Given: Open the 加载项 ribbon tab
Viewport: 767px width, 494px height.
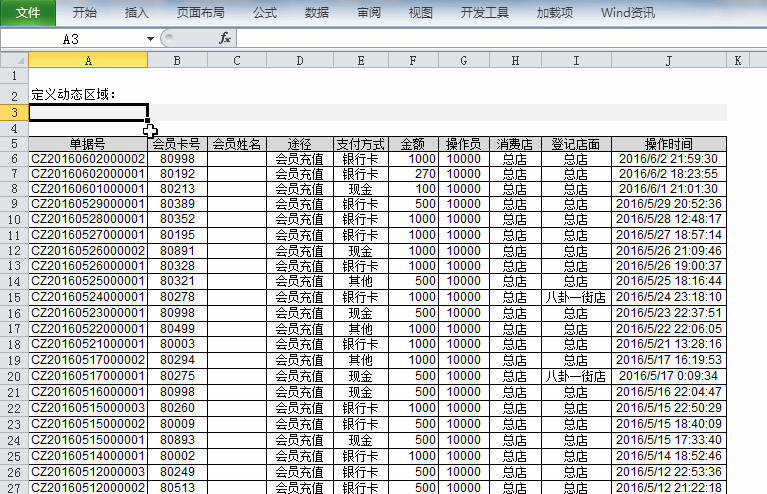Looking at the screenshot, I should coord(555,12).
